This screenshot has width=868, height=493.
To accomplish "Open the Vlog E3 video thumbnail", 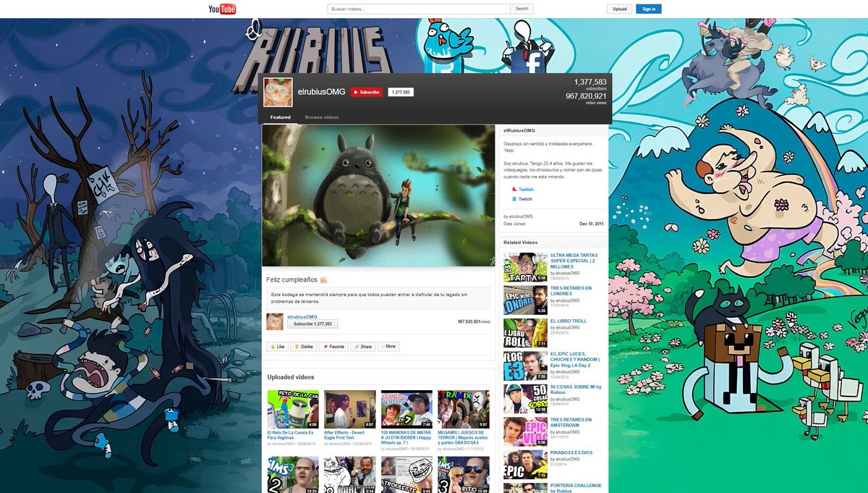I will [525, 366].
